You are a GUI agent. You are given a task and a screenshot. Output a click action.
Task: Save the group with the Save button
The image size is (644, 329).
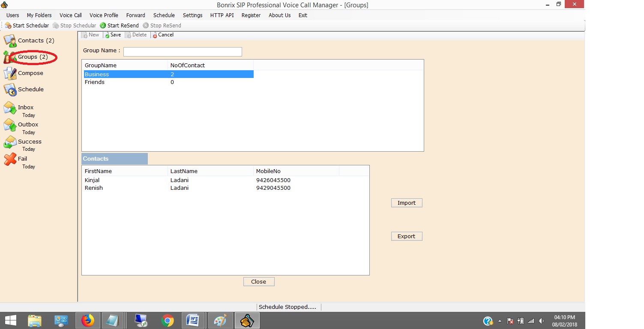113,35
